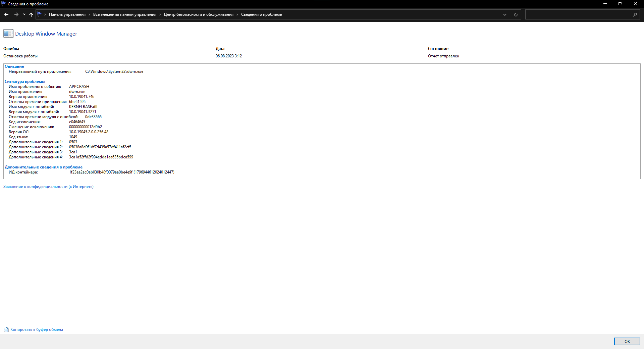Open 'Центр безопасности и обслуживания' breadcrumb
This screenshot has width=644, height=349.
coord(199,14)
